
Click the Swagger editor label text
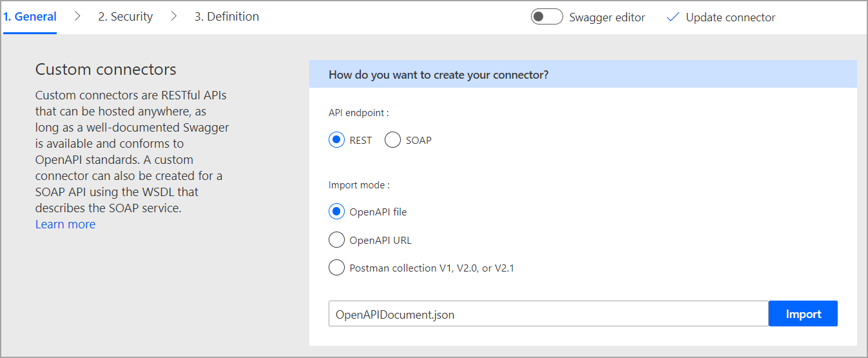606,17
